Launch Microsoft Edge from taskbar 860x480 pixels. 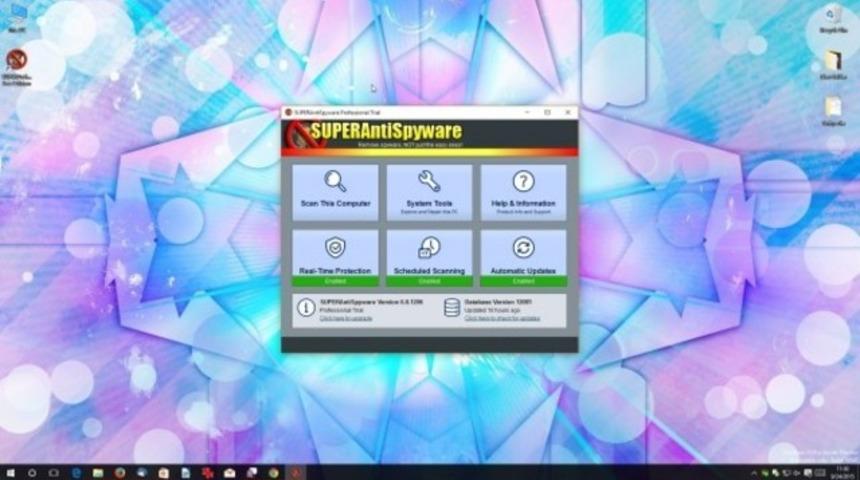tap(76, 472)
